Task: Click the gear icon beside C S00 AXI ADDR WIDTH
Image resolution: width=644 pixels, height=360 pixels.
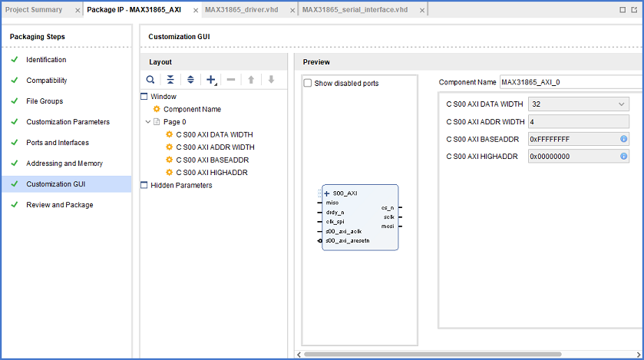Action: click(x=169, y=147)
